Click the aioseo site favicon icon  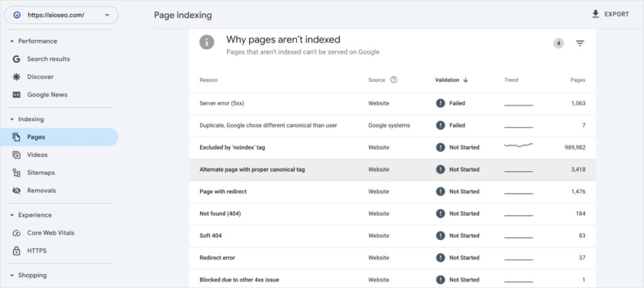click(17, 15)
